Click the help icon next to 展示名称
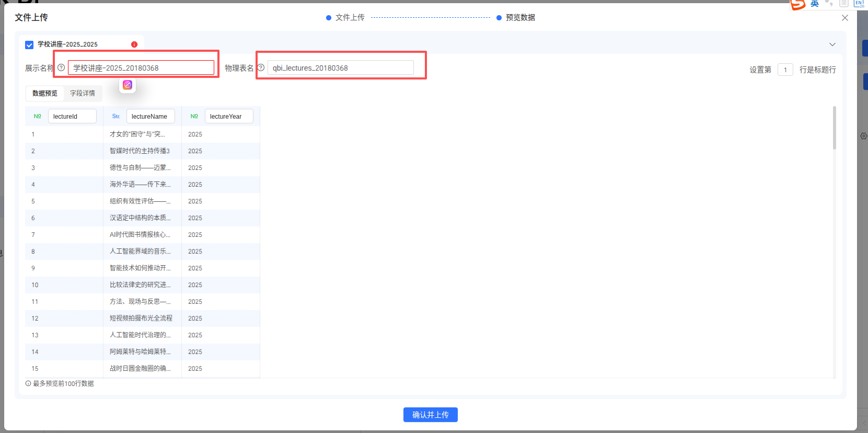Image resolution: width=868 pixels, height=433 pixels. (x=61, y=67)
